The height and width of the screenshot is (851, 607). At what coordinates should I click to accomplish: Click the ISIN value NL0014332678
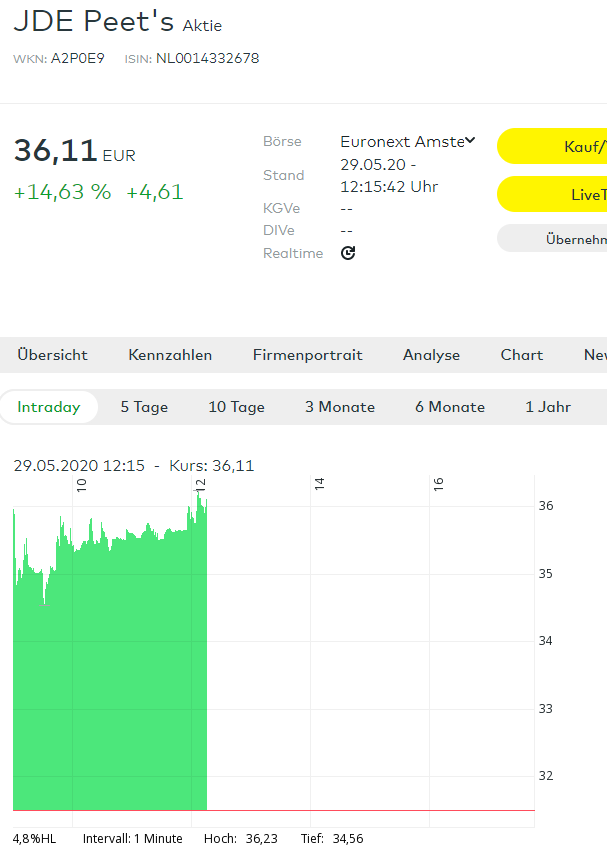coord(207,58)
